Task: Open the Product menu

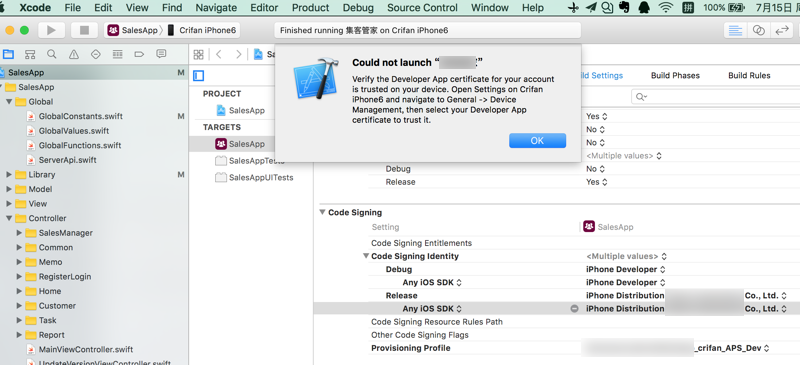Action: coord(311,8)
